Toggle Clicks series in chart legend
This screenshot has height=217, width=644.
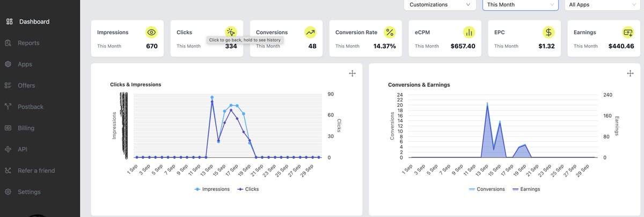click(248, 189)
